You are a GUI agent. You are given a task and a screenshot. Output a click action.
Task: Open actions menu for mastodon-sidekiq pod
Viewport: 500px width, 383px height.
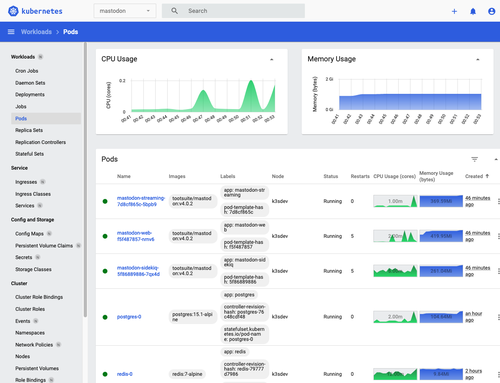(x=498, y=271)
